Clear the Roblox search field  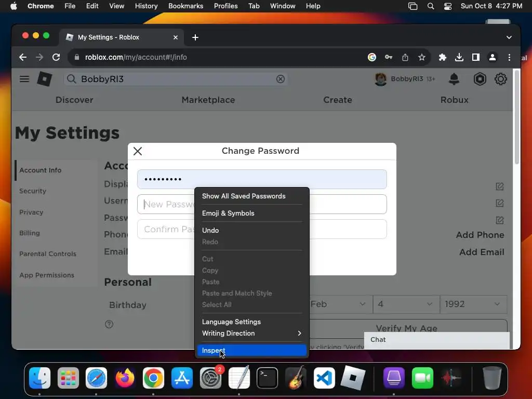(280, 79)
